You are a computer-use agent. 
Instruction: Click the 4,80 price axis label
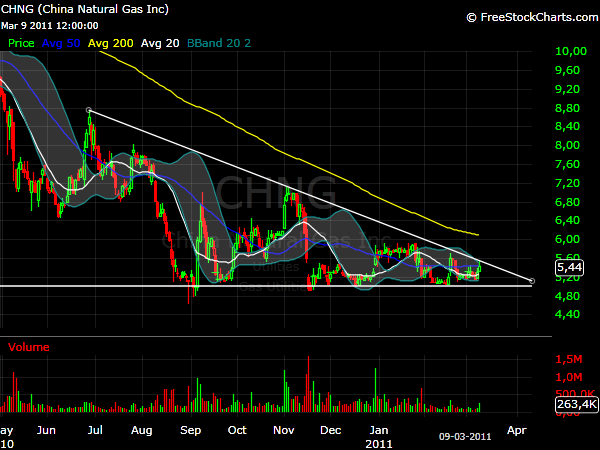pos(567,296)
